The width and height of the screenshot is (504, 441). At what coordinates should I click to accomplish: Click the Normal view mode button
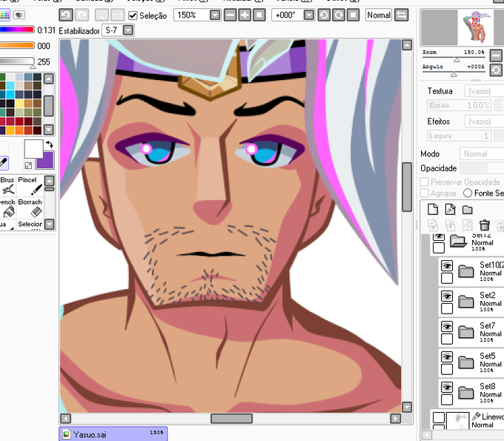click(379, 15)
